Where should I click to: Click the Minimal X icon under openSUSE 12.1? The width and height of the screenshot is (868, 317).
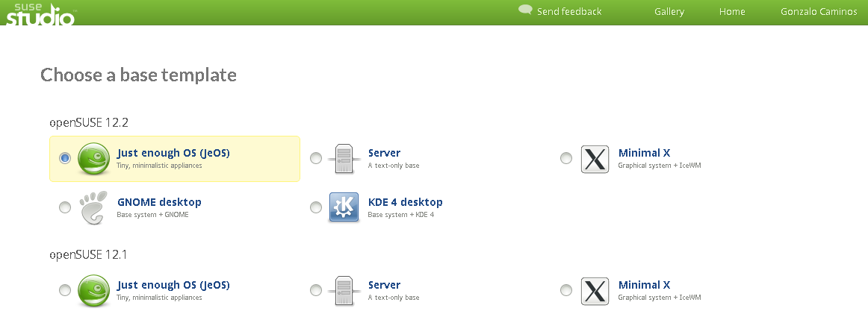(x=595, y=291)
